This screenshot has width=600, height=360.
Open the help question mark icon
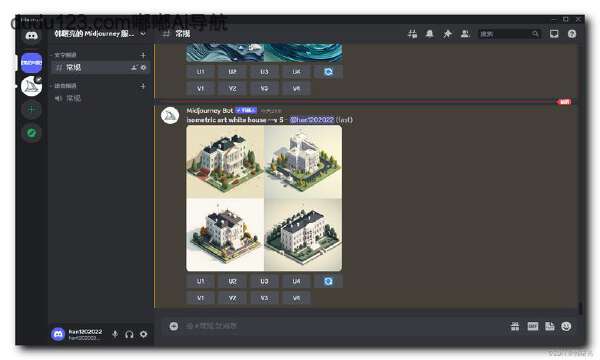(572, 34)
